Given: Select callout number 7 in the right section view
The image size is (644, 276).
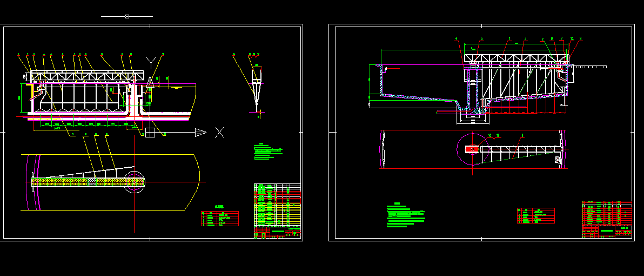Looking at the screenshot, I should click(561, 38).
